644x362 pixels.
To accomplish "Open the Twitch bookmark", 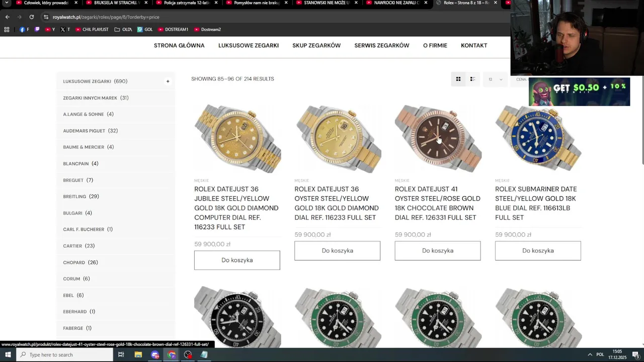I will [x=37, y=30].
